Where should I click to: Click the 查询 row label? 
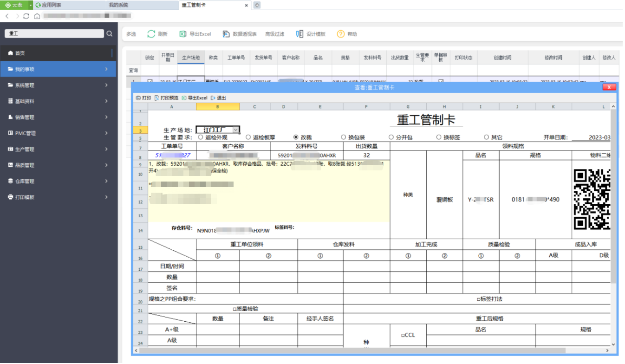point(133,70)
